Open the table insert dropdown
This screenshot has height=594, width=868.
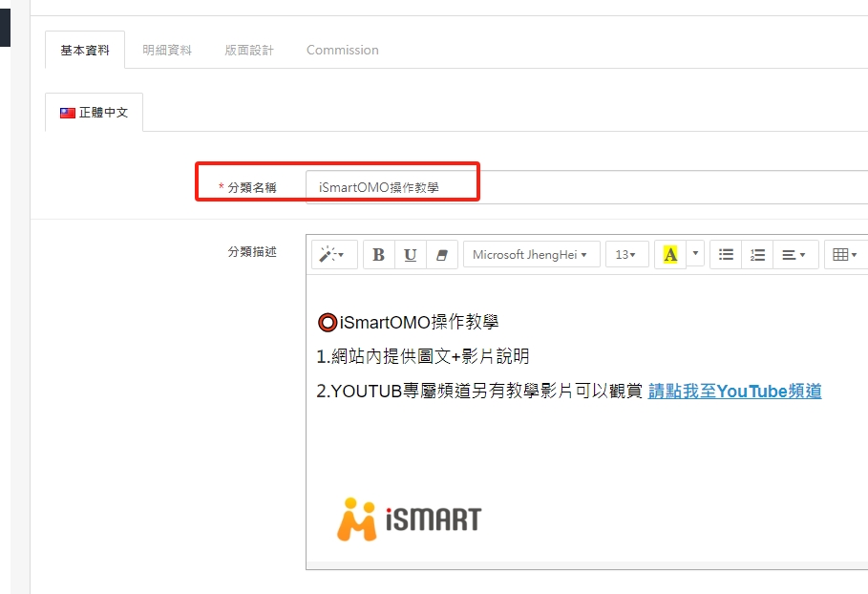pyautogui.click(x=845, y=255)
